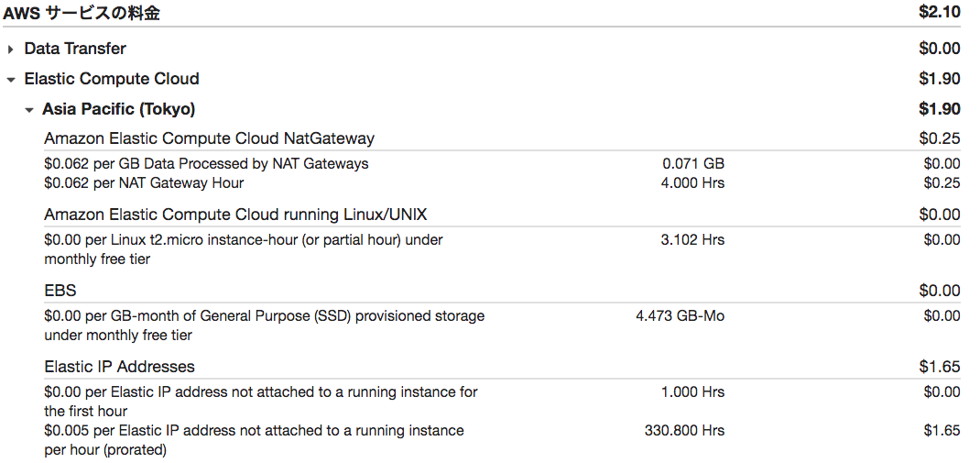Click the 4.473 GB-Mo usage value

(680, 316)
